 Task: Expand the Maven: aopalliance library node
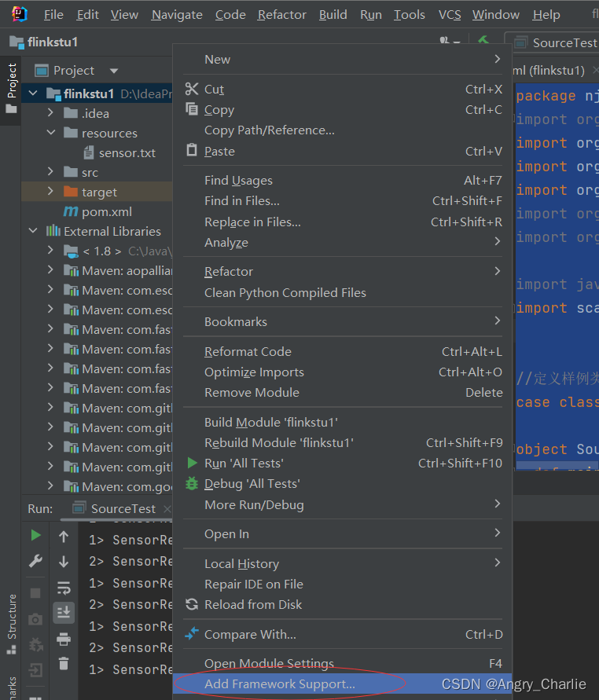click(50, 269)
